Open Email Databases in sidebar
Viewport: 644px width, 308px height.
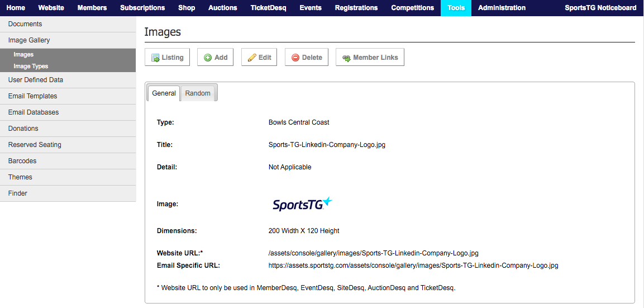(68, 112)
